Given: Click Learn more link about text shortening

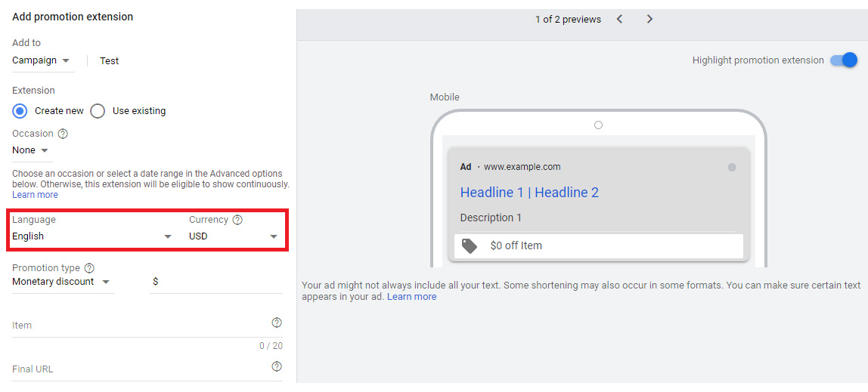Looking at the screenshot, I should pyautogui.click(x=412, y=297).
